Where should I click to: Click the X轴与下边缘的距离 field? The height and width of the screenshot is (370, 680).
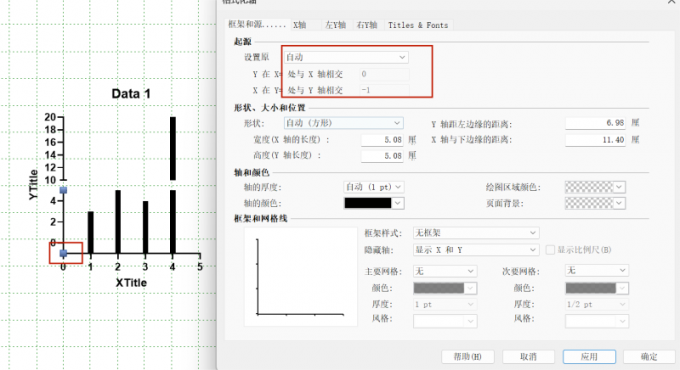(x=595, y=140)
